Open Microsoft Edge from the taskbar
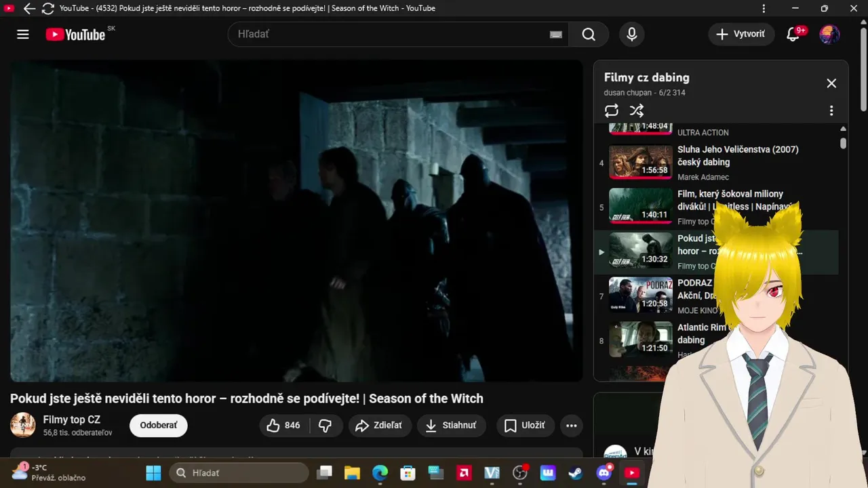The width and height of the screenshot is (868, 488). [x=380, y=473]
